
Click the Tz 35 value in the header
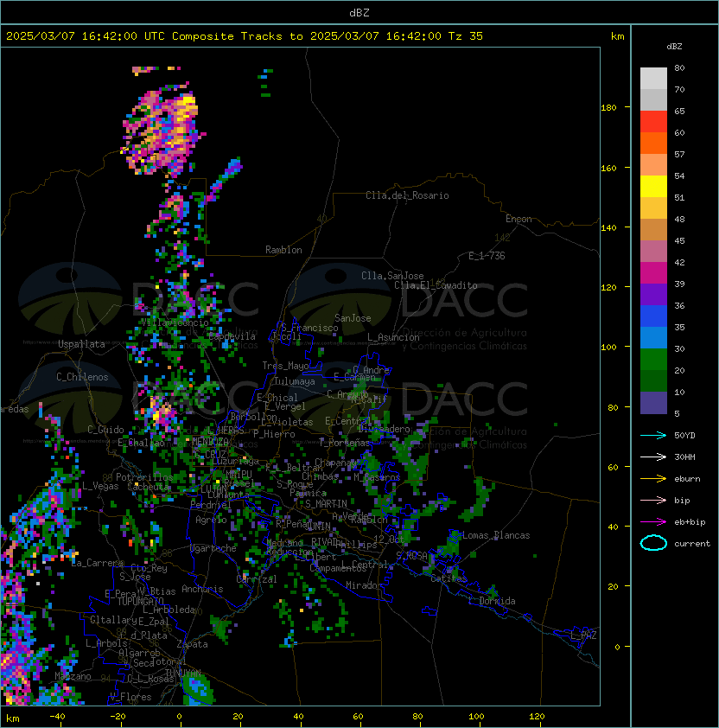pyautogui.click(x=466, y=36)
